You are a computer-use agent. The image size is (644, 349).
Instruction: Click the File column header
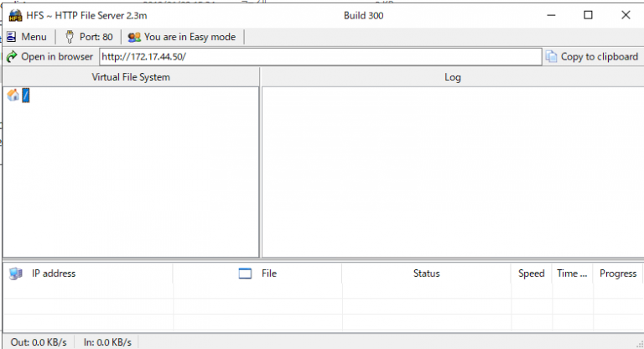pyautogui.click(x=257, y=273)
